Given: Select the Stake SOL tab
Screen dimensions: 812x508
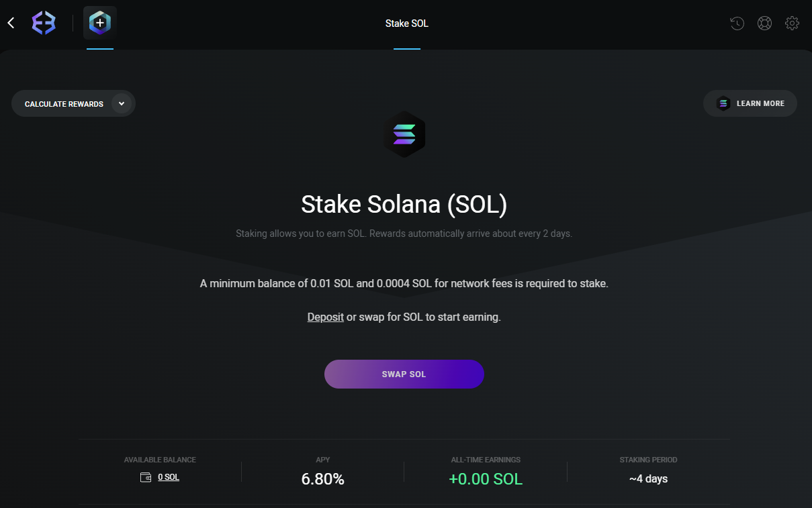Looking at the screenshot, I should click(x=407, y=23).
